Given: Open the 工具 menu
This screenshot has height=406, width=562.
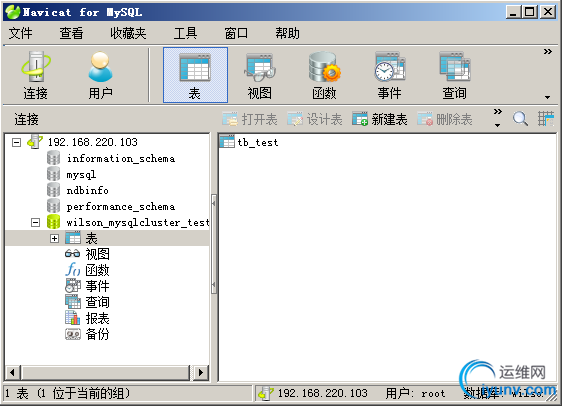Looking at the screenshot, I should coord(185,33).
